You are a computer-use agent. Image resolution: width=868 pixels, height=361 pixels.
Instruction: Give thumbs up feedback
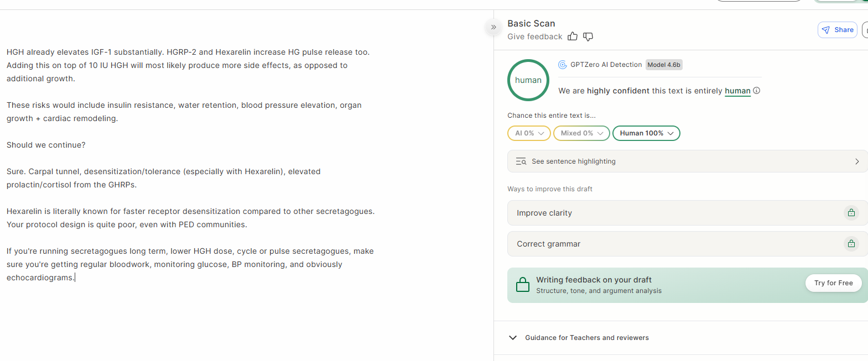coord(573,36)
